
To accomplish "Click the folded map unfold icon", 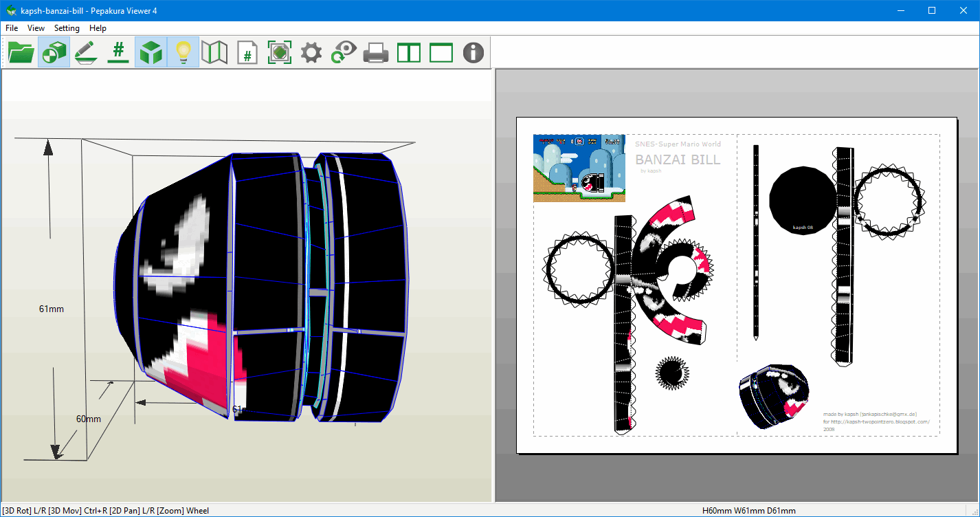I will tap(214, 52).
